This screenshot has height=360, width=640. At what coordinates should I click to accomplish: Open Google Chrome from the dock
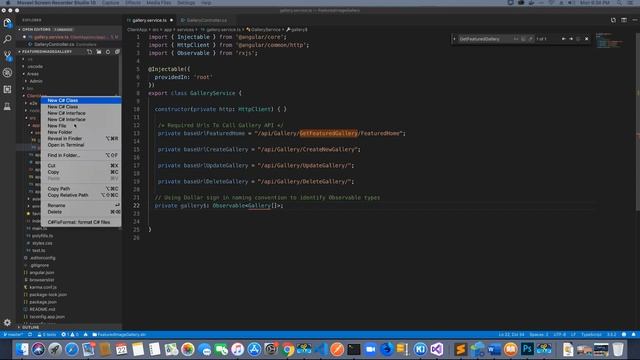pos(287,349)
